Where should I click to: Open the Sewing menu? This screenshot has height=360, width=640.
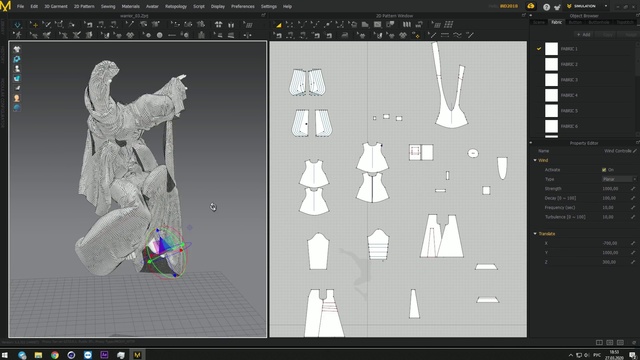tap(108, 7)
